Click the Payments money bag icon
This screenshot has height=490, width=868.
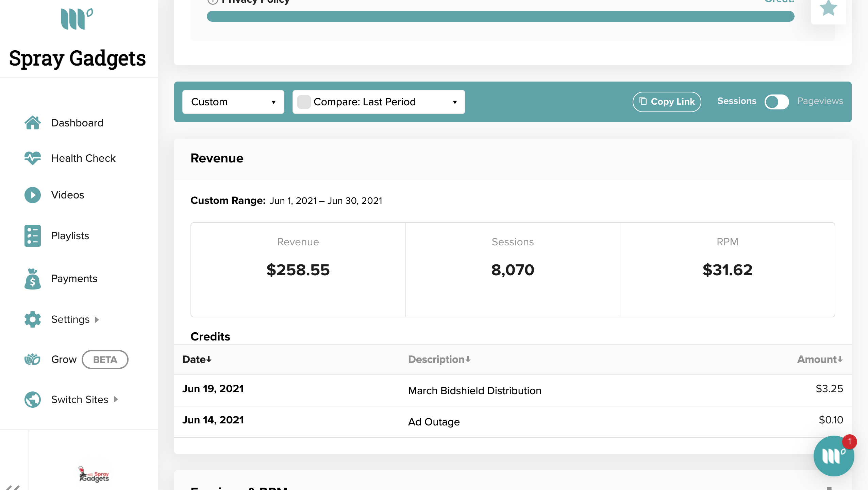point(32,279)
